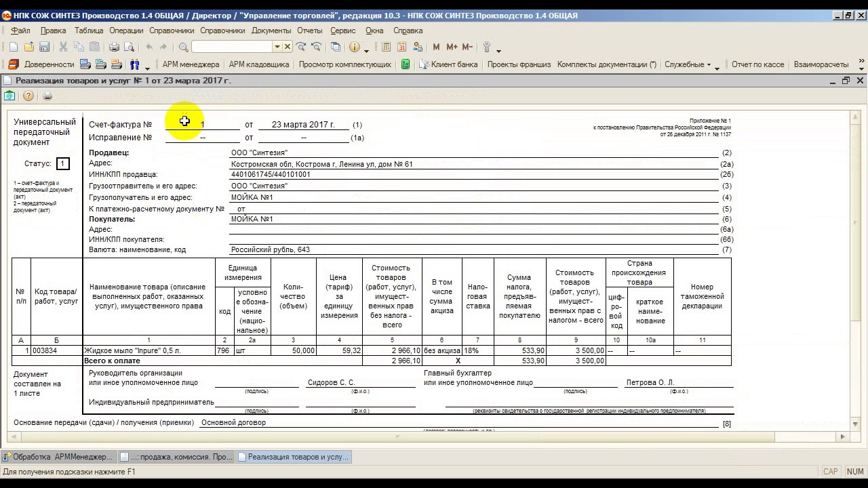The width and height of the screenshot is (868, 488).
Task: Open print preview icon
Action: point(129,47)
